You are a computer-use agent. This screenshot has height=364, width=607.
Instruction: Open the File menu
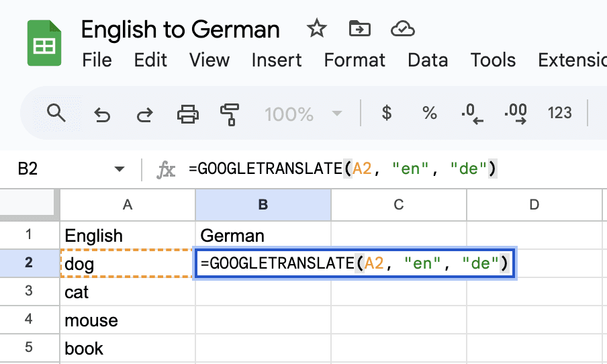tap(97, 60)
